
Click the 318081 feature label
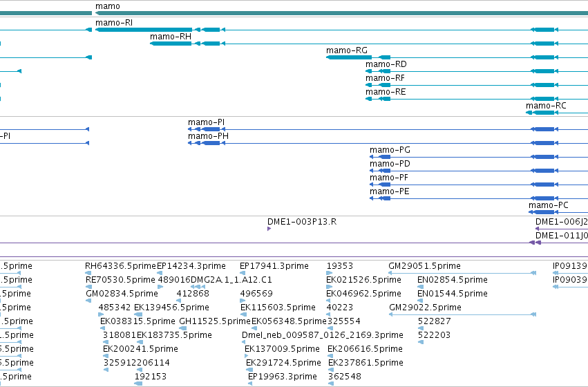120,336
